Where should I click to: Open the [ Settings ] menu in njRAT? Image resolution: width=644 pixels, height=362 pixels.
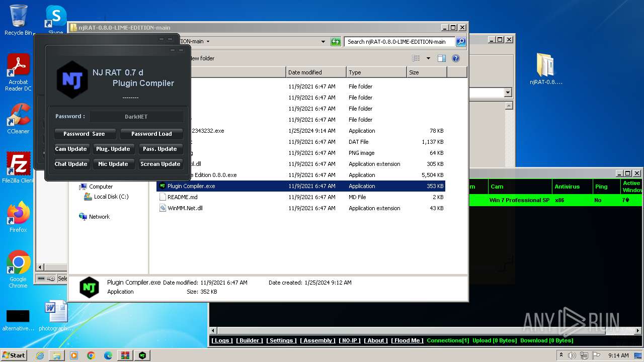(281, 340)
